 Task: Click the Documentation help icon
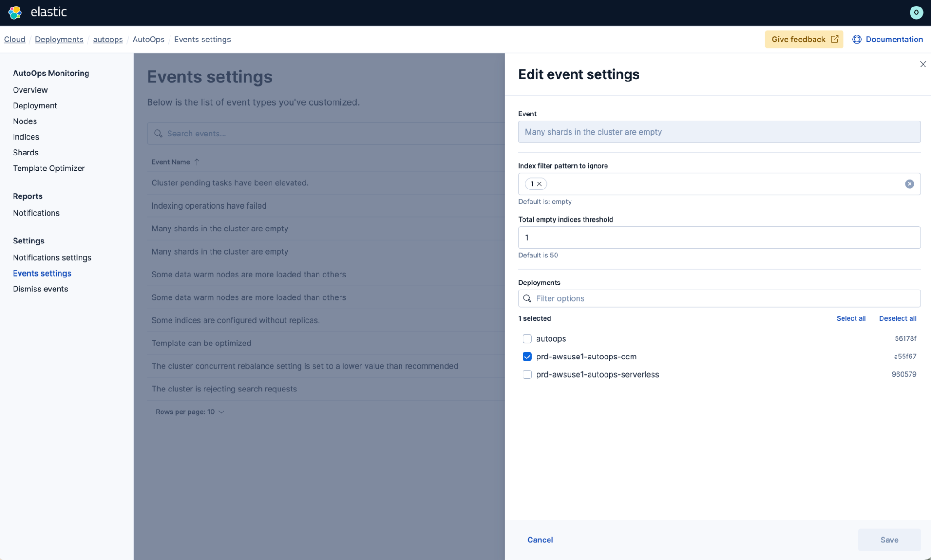tap(856, 40)
